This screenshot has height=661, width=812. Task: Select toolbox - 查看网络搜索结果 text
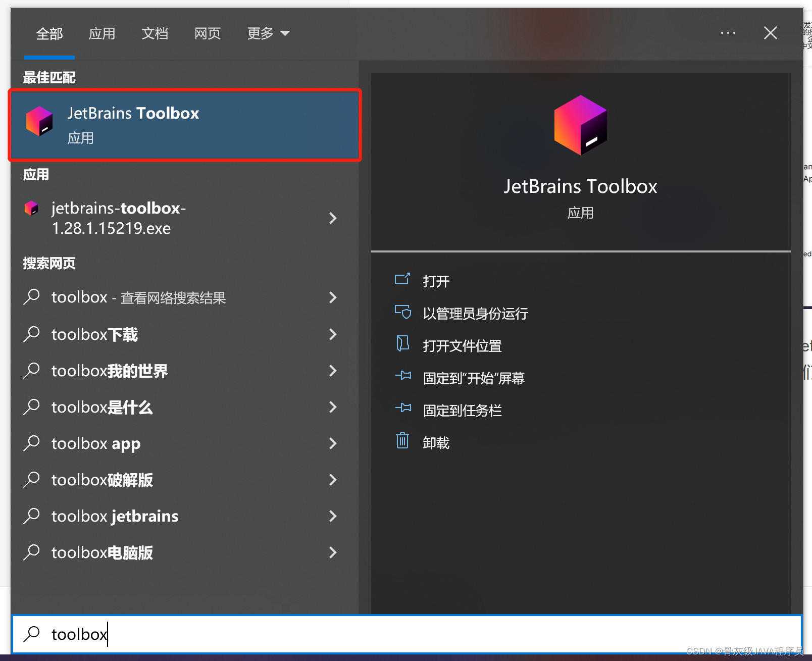pos(138,297)
